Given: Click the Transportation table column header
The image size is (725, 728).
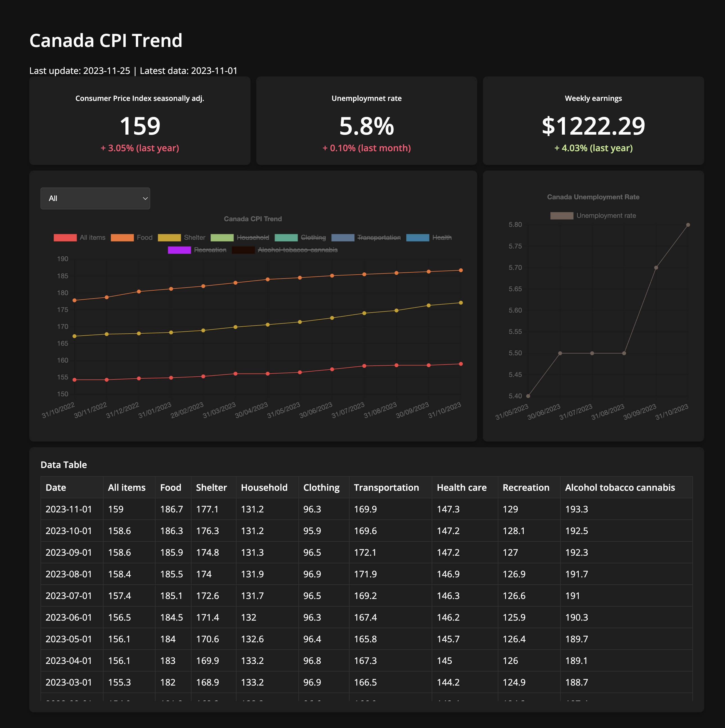Looking at the screenshot, I should (386, 488).
